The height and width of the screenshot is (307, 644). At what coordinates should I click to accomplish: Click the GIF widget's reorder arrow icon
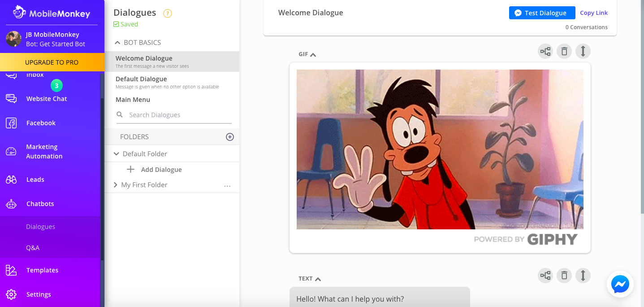583,52
